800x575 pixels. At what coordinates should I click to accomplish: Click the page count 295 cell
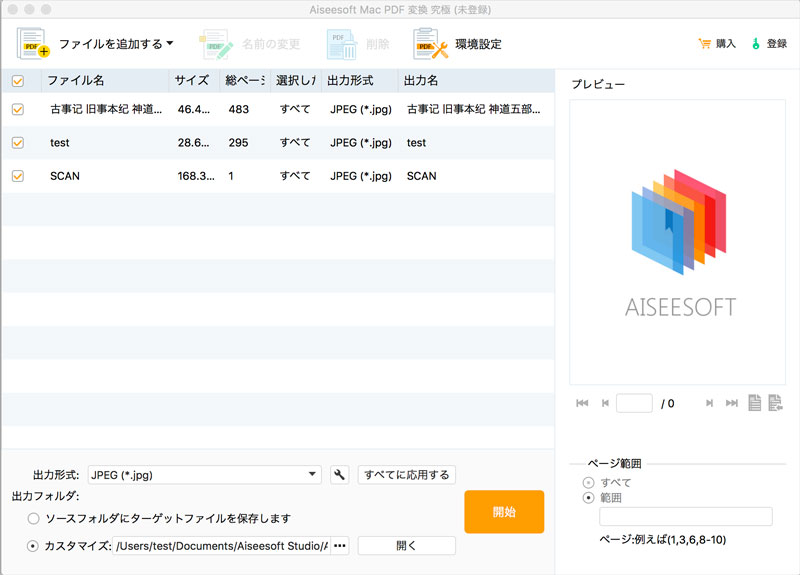tap(238, 143)
